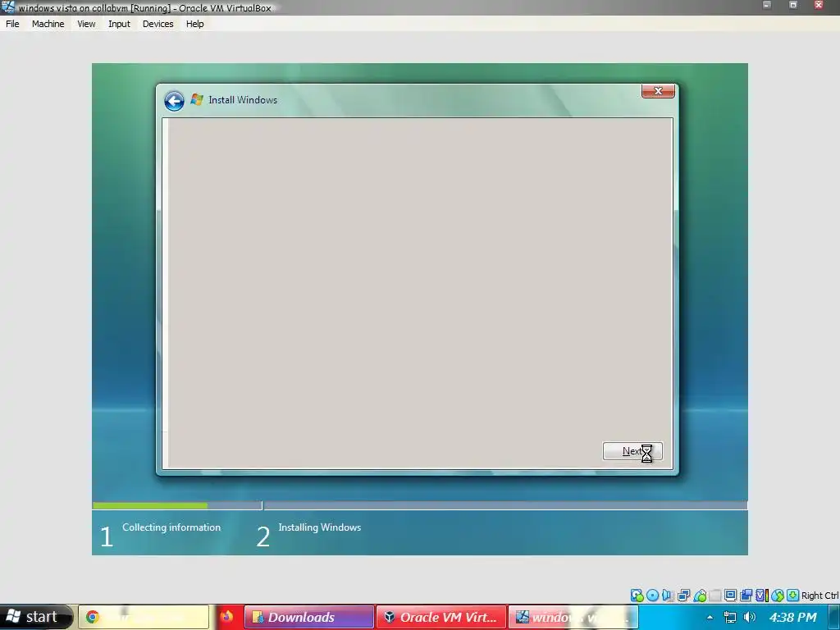Image resolution: width=840 pixels, height=630 pixels.
Task: Click the USB devices indicator icon
Action: coord(700,596)
